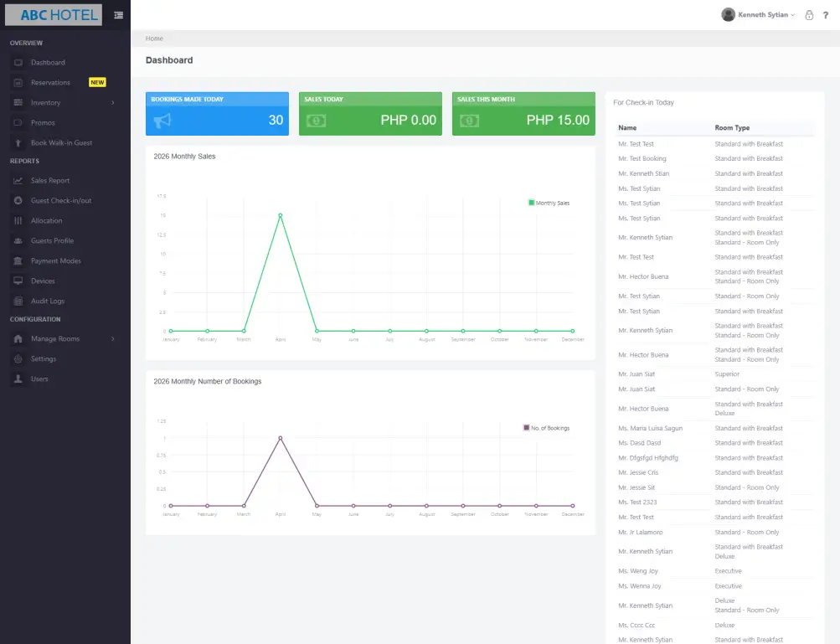Screen dimensions: 840x644
Task: Select guest row Mr. Test Booking
Action: (x=716, y=158)
